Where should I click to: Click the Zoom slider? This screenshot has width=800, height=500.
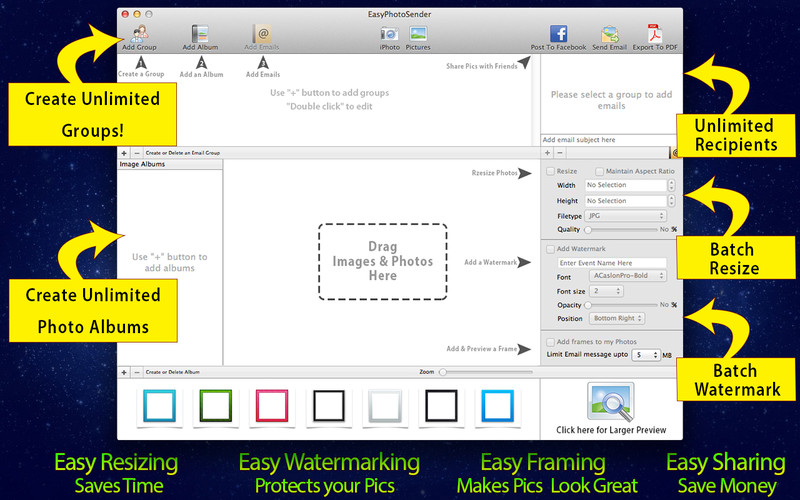[486, 372]
